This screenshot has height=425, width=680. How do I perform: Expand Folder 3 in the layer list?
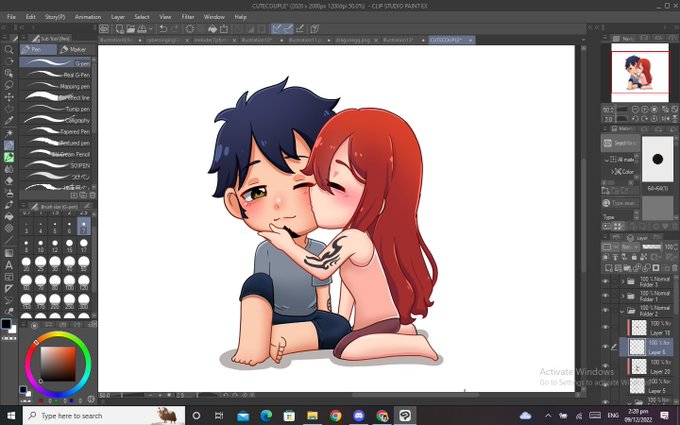[x=623, y=282]
